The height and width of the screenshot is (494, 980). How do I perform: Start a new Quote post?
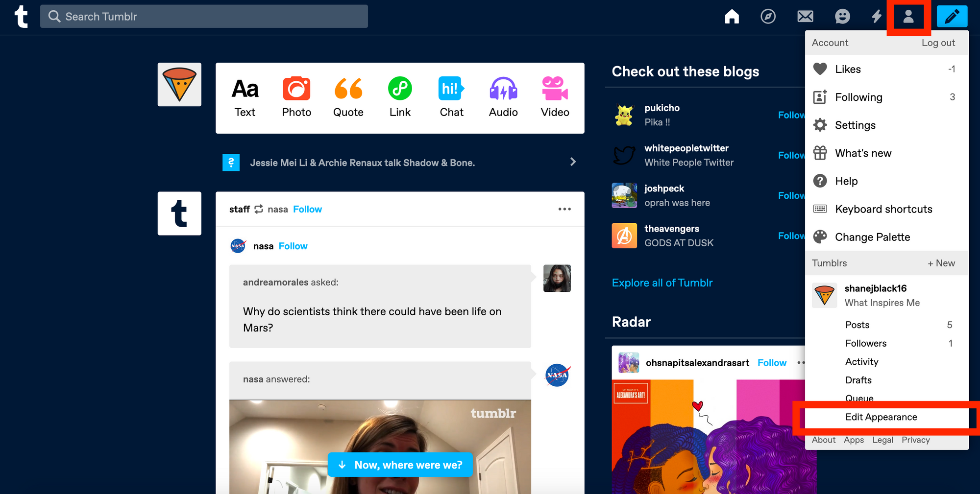click(348, 97)
